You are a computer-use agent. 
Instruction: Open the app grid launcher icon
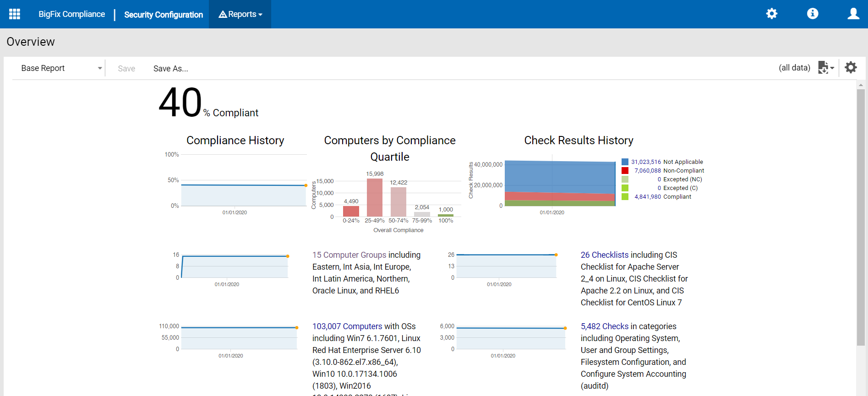(x=15, y=14)
